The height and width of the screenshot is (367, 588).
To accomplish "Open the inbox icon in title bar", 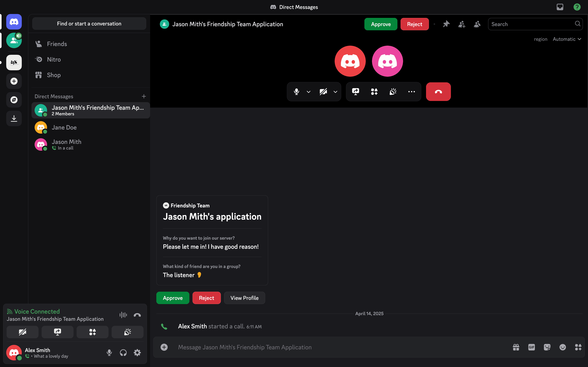I will click(560, 7).
